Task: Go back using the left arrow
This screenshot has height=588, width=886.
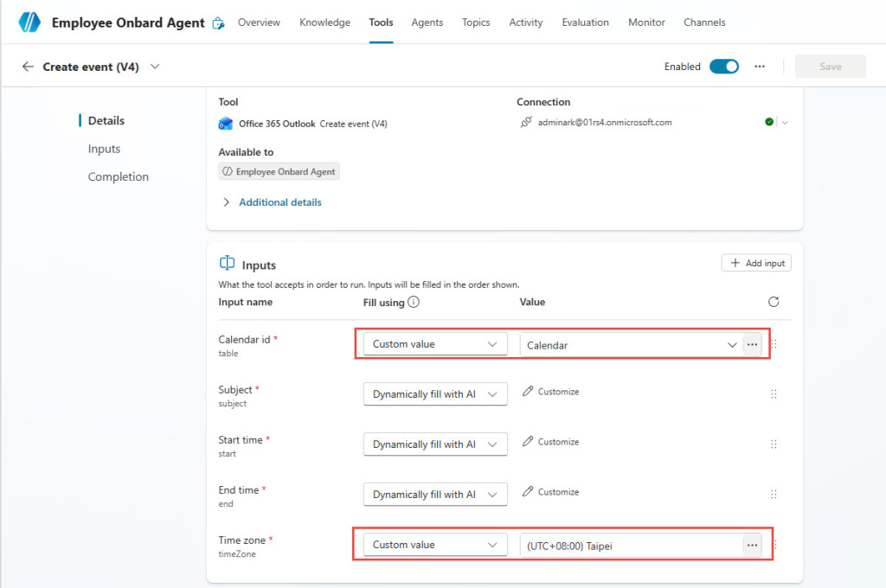Action: (28, 67)
